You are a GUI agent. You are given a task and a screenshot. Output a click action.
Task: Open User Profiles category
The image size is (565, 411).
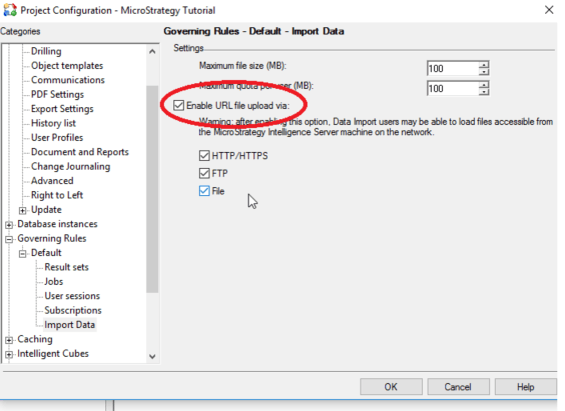57,138
